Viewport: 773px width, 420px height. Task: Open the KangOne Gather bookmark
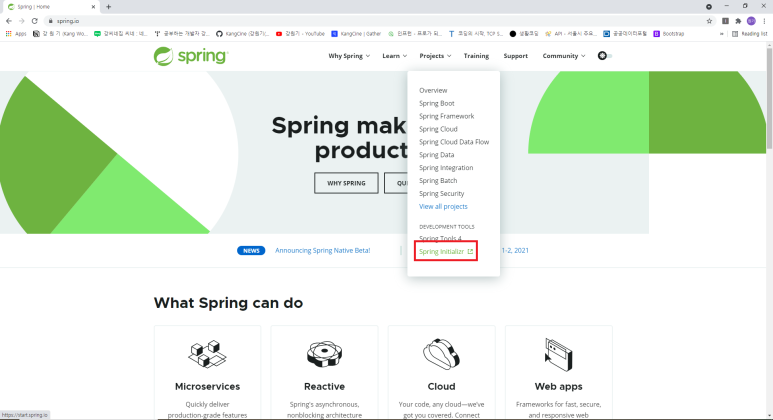(x=356, y=34)
